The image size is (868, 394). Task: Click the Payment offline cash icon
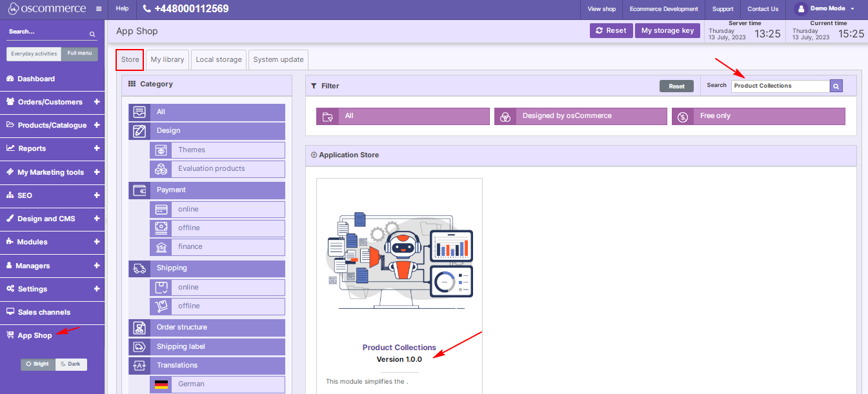[161, 228]
